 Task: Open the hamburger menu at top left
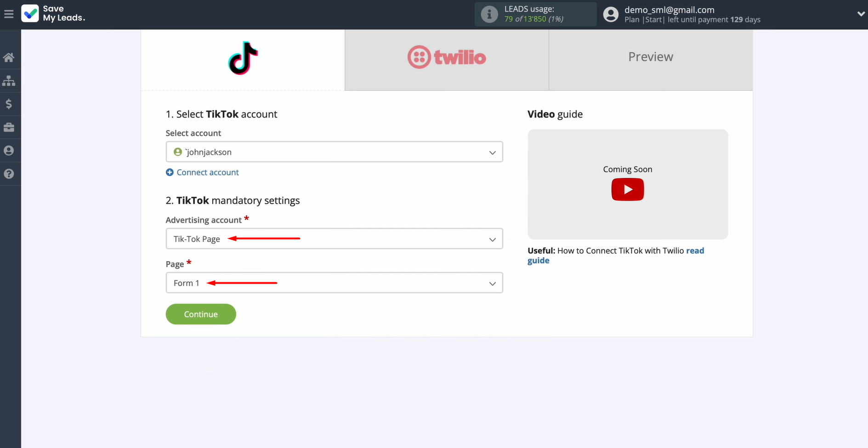click(x=9, y=14)
